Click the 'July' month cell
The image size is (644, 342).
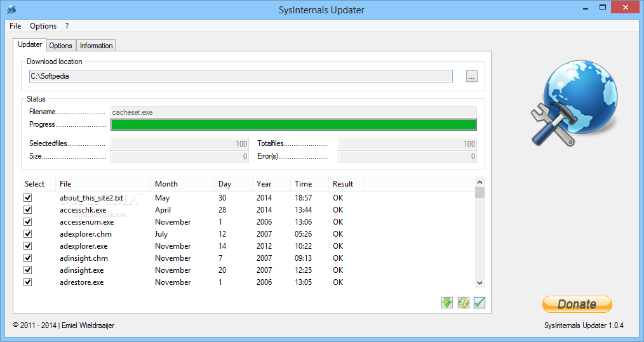tap(161, 234)
